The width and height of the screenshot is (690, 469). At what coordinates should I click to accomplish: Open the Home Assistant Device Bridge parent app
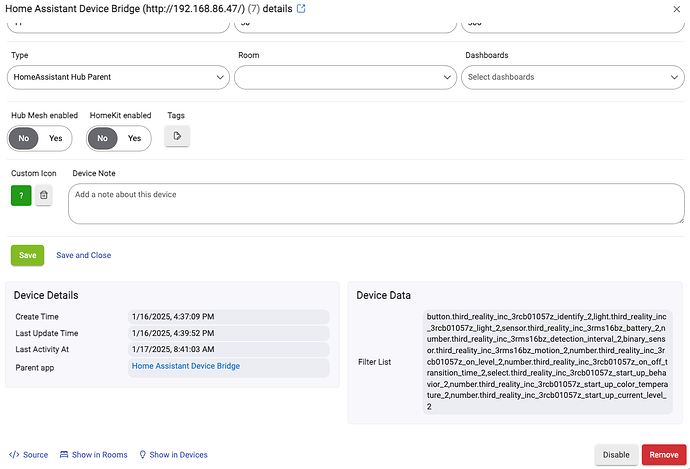point(186,366)
